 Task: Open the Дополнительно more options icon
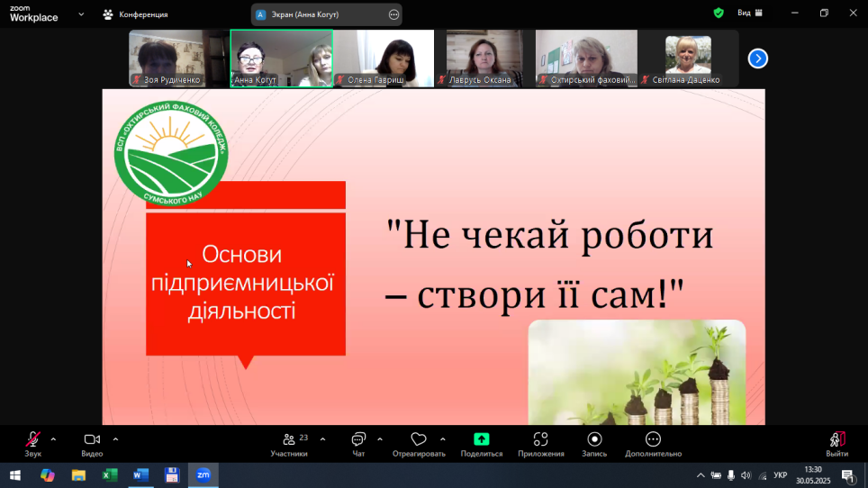coord(653,439)
